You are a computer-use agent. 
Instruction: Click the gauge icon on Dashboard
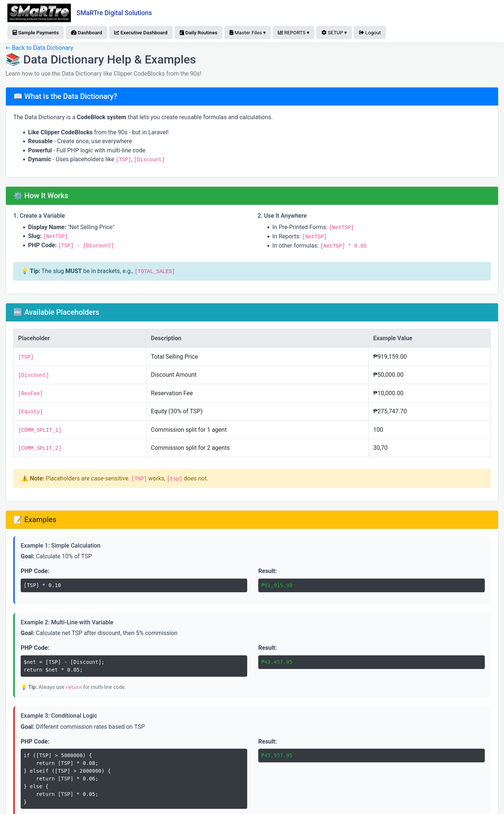[73, 32]
